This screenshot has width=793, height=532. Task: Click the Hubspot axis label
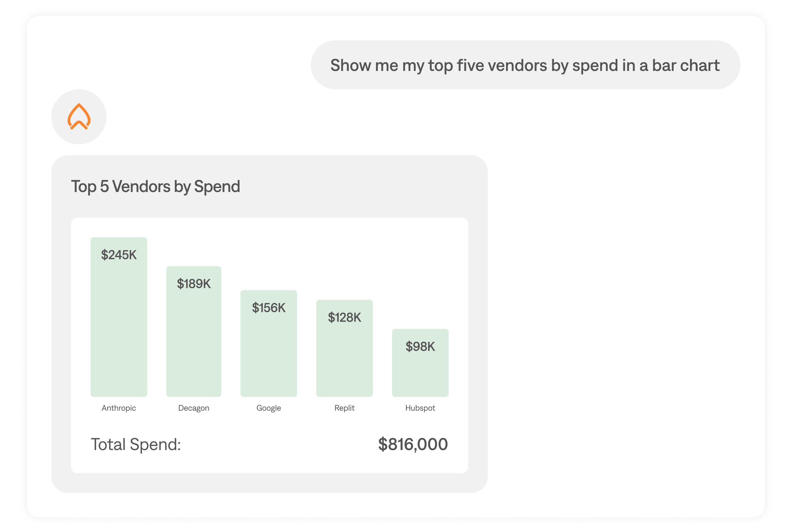[420, 408]
